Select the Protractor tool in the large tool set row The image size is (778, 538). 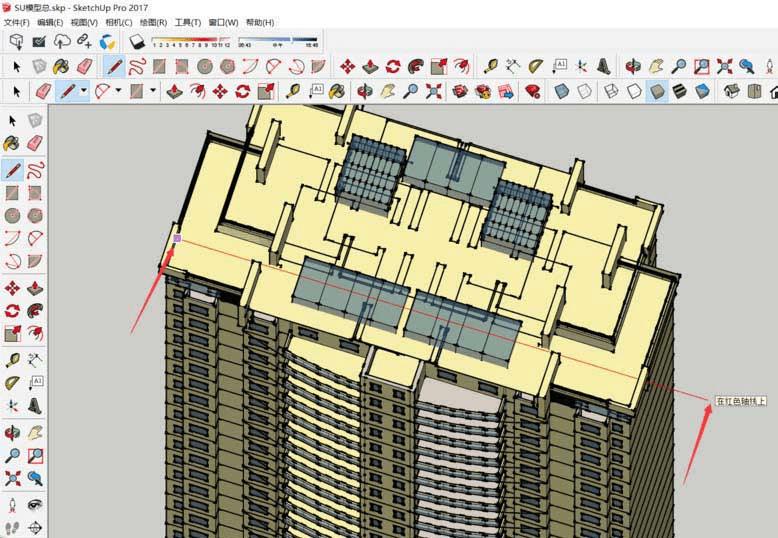(536, 66)
